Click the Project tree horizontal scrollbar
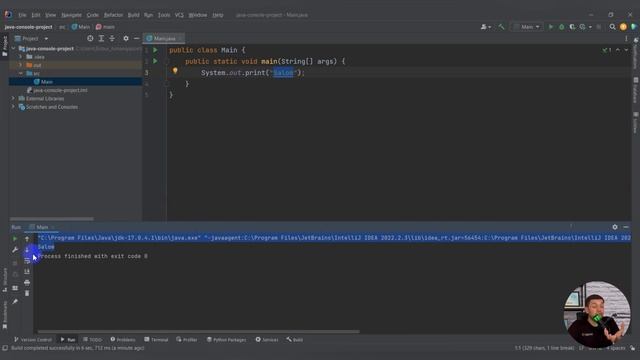 click(x=51, y=219)
